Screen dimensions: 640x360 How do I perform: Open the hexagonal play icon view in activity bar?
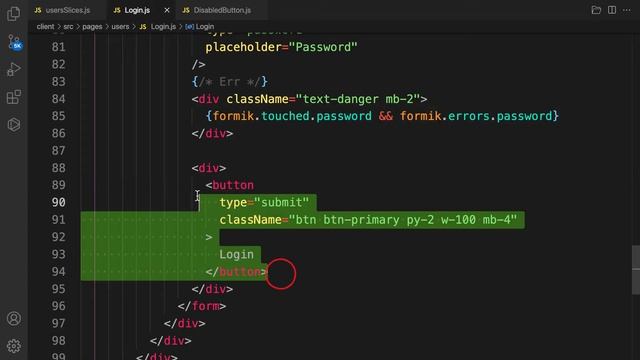pyautogui.click(x=13, y=124)
